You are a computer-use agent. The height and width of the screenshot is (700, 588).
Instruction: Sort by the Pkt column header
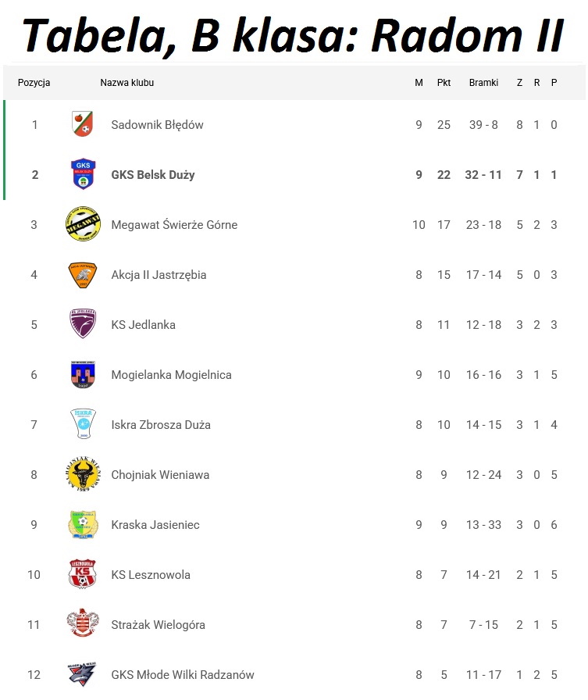pos(444,83)
